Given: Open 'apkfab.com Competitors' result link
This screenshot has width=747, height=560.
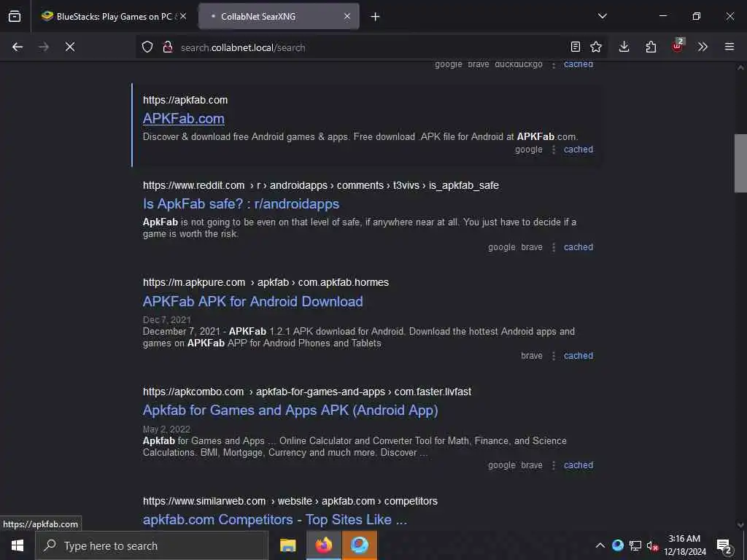Looking at the screenshot, I should point(275,519).
